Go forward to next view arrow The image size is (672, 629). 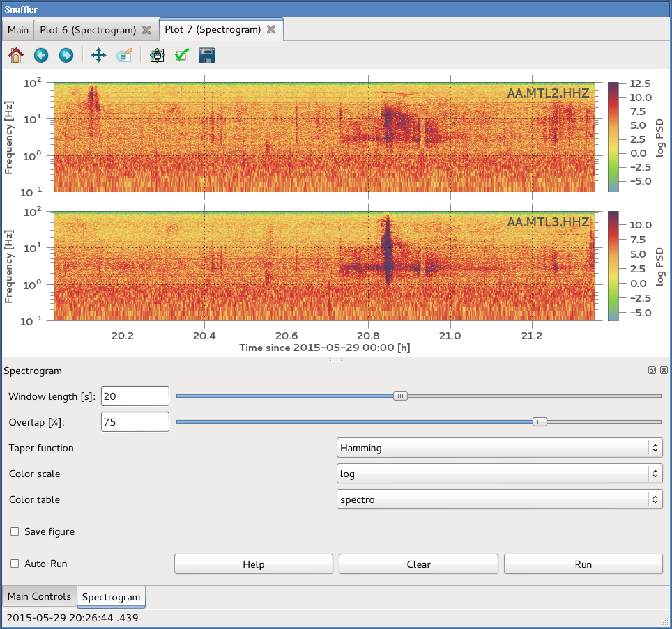[66, 55]
